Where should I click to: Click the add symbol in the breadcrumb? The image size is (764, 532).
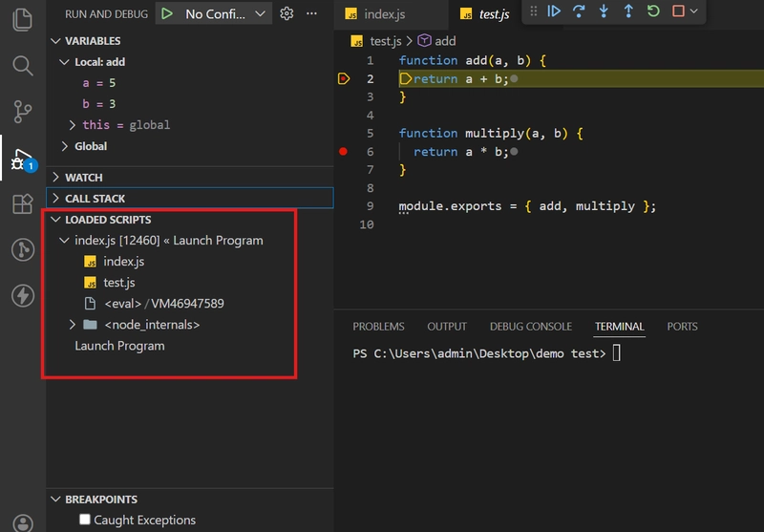point(445,41)
